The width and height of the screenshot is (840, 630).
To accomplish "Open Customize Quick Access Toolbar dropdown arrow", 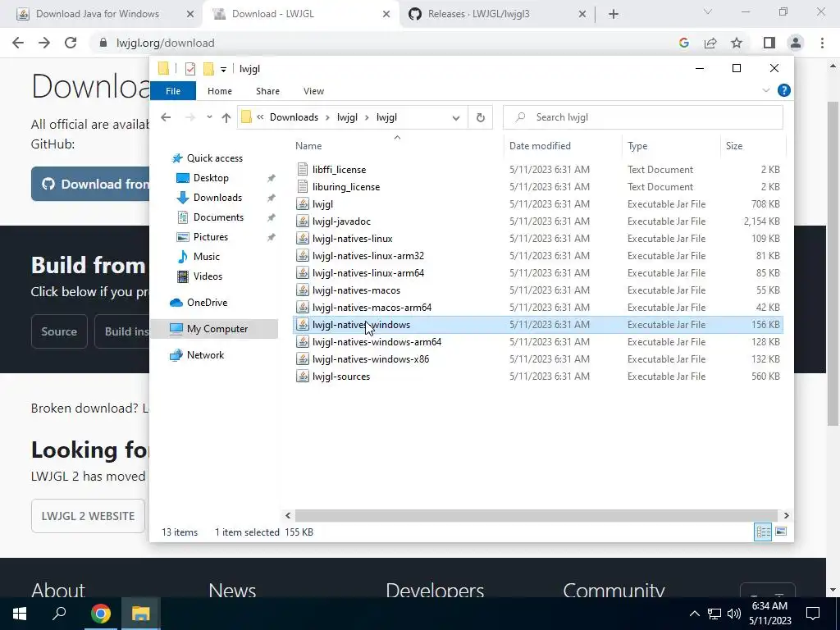I will 223,69.
